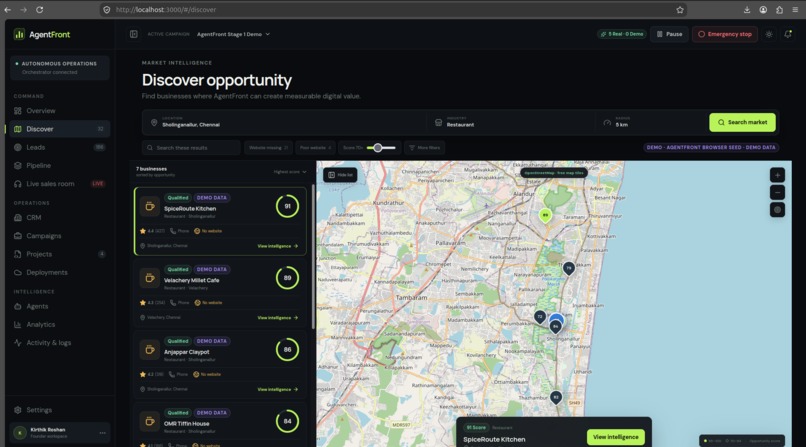Click the OMR Tiffin House restaurant icon
Image resolution: width=806 pixels, height=447 pixels.
(150, 421)
